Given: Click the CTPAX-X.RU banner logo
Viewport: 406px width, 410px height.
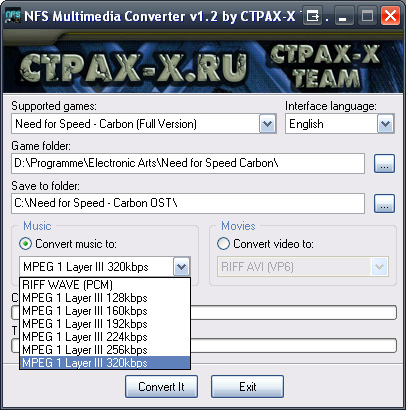Looking at the screenshot, I should [x=133, y=67].
